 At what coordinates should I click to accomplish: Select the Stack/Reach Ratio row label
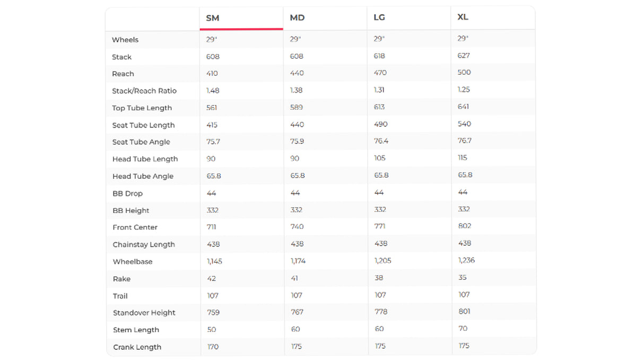144,91
